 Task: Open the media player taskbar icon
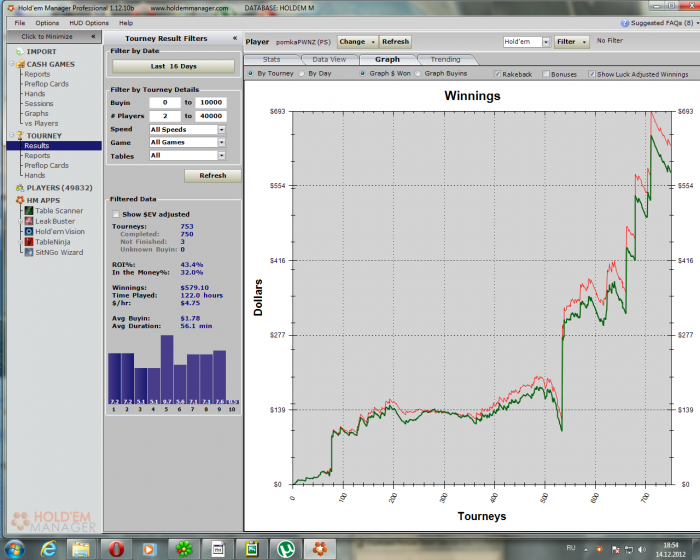[150, 549]
